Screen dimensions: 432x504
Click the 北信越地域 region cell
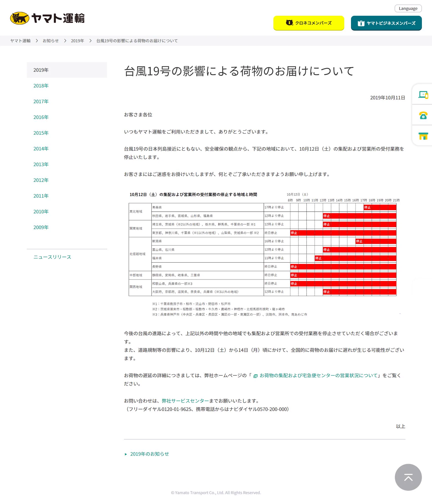[140, 254]
